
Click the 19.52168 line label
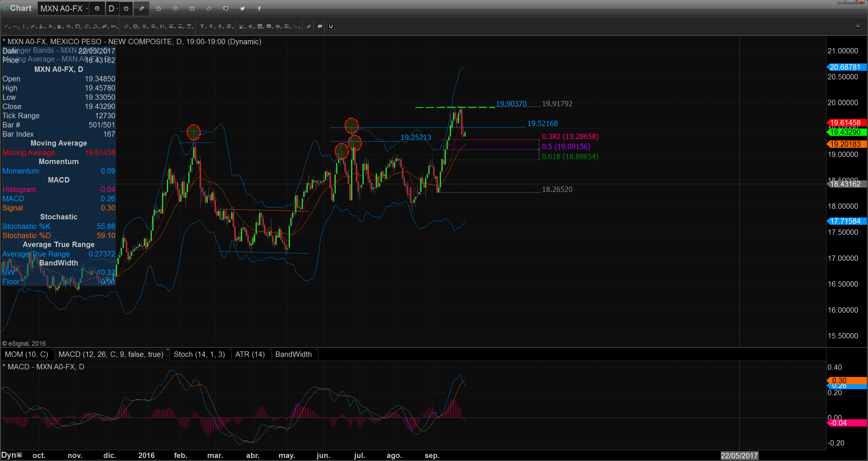click(542, 123)
